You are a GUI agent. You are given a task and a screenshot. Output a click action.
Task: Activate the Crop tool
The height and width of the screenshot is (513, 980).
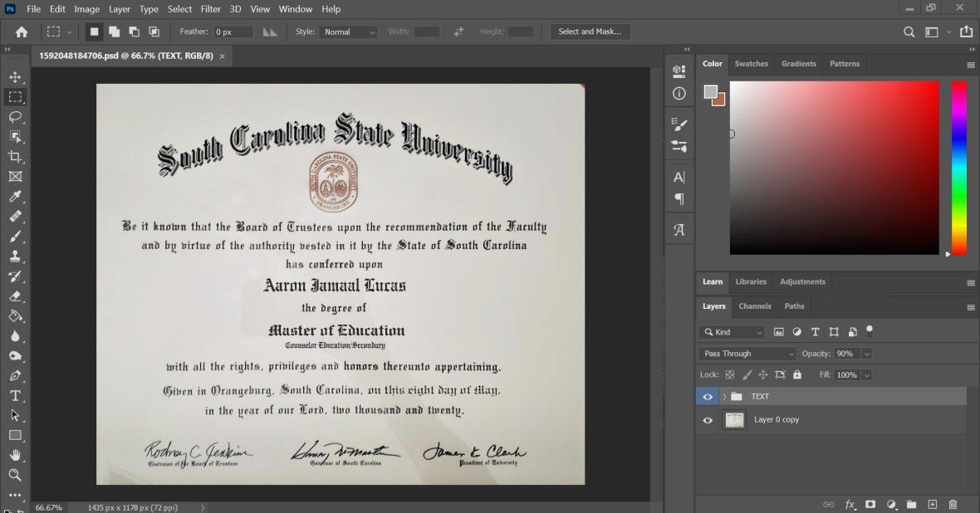15,156
